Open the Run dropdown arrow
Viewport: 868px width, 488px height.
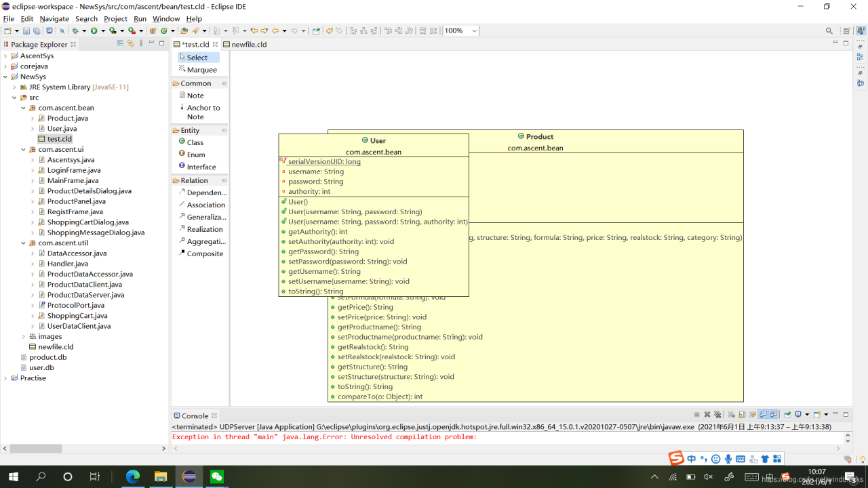(x=103, y=30)
